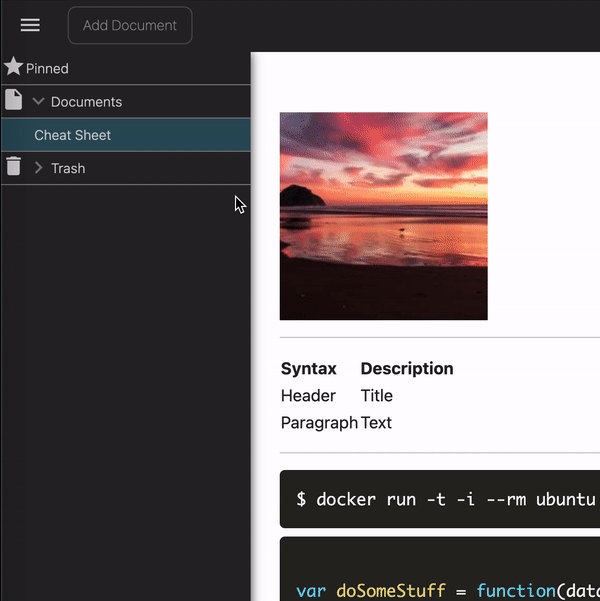Viewport: 600px width, 601px height.
Task: Select the Trash label in sidebar
Action: tap(68, 168)
